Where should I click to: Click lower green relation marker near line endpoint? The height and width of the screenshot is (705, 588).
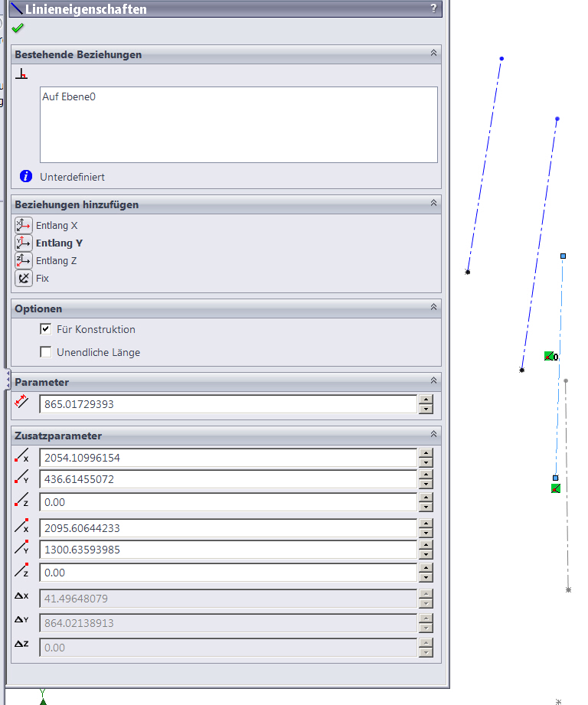(x=556, y=488)
